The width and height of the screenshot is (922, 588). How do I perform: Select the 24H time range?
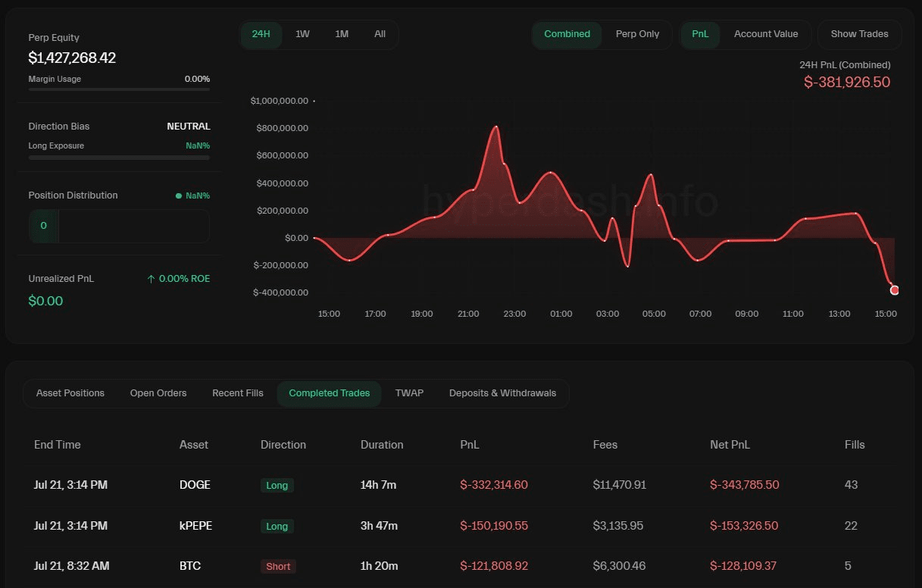[261, 34]
